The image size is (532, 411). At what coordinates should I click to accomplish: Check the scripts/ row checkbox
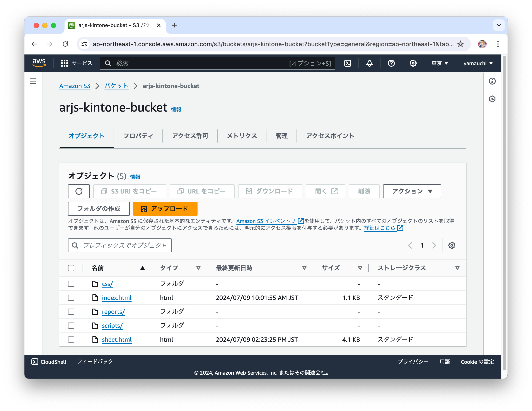71,326
